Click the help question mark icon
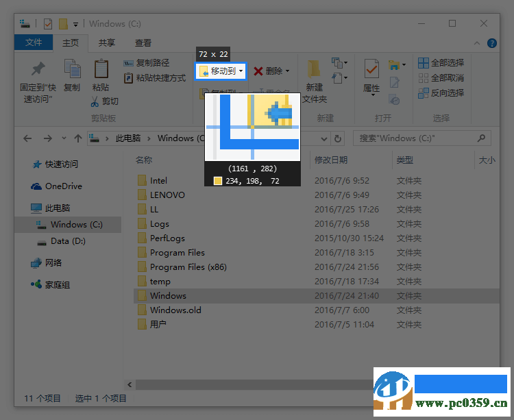The width and height of the screenshot is (514, 420). click(491, 43)
